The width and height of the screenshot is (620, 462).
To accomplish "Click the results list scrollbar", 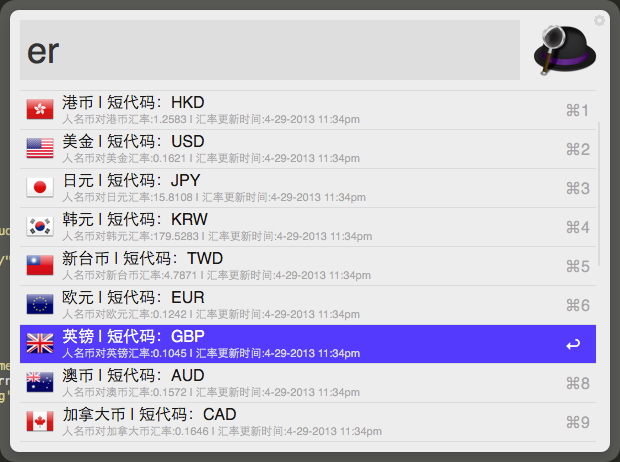I will tap(600, 190).
